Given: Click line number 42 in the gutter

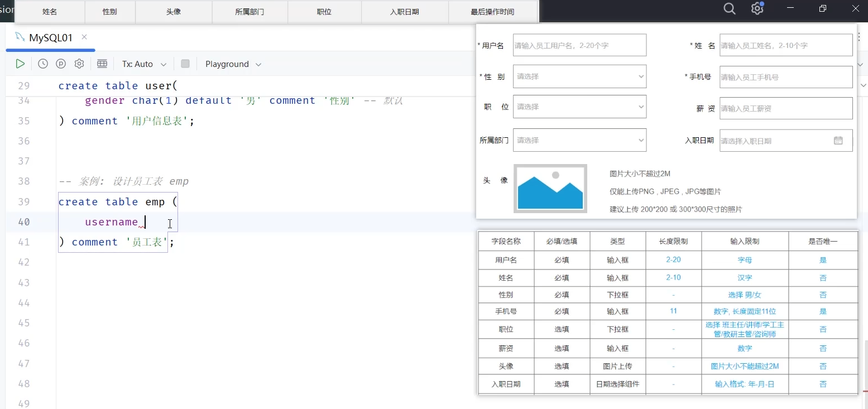Looking at the screenshot, I should [x=23, y=262].
